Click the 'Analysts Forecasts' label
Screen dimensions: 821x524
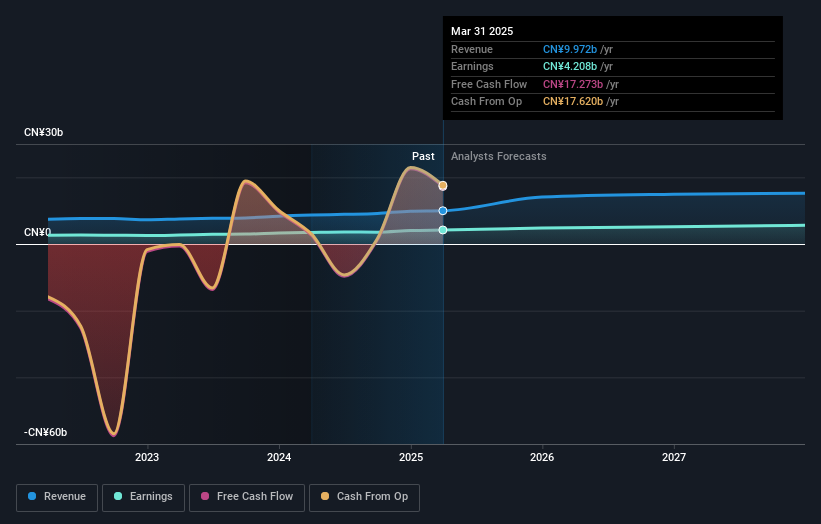(498, 156)
